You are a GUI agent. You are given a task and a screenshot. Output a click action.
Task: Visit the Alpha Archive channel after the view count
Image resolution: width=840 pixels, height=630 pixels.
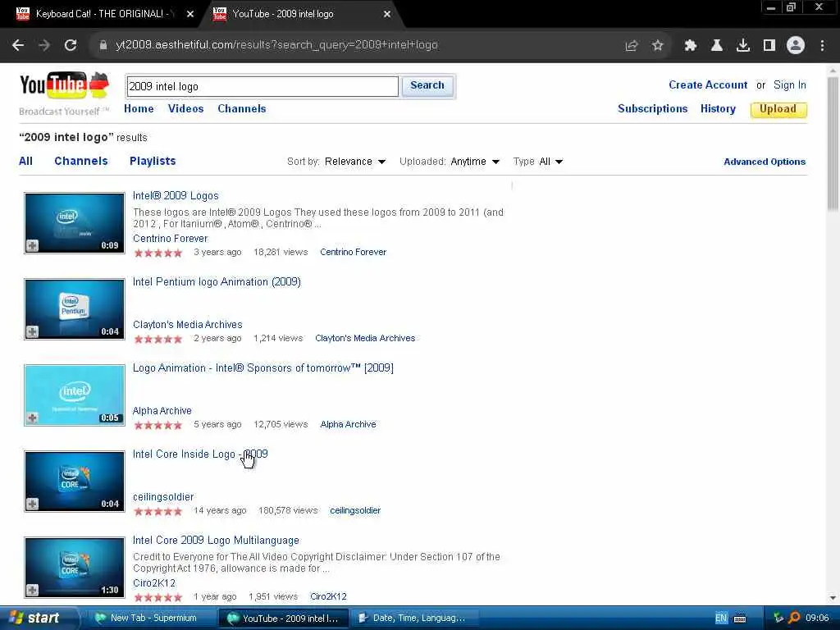click(x=348, y=424)
